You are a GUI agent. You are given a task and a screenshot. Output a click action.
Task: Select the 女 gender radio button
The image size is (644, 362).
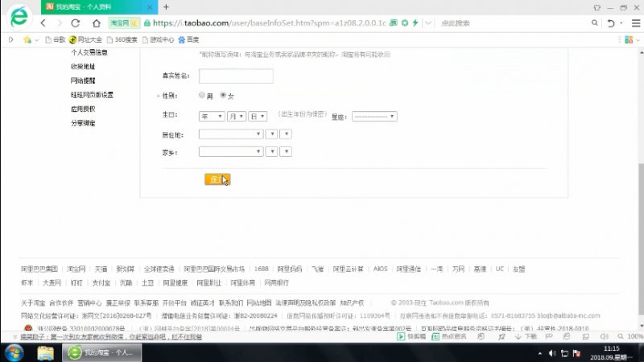[223, 95]
